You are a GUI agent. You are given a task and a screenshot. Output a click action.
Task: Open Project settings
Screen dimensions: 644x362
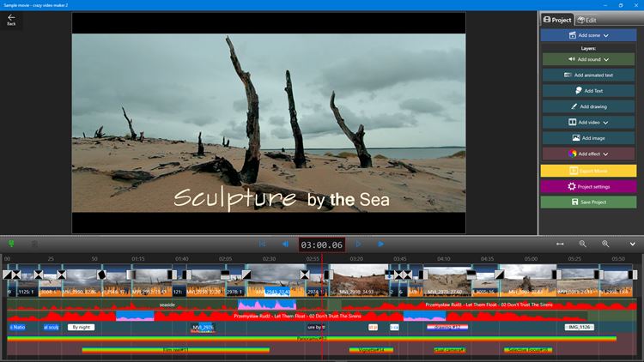[588, 186]
